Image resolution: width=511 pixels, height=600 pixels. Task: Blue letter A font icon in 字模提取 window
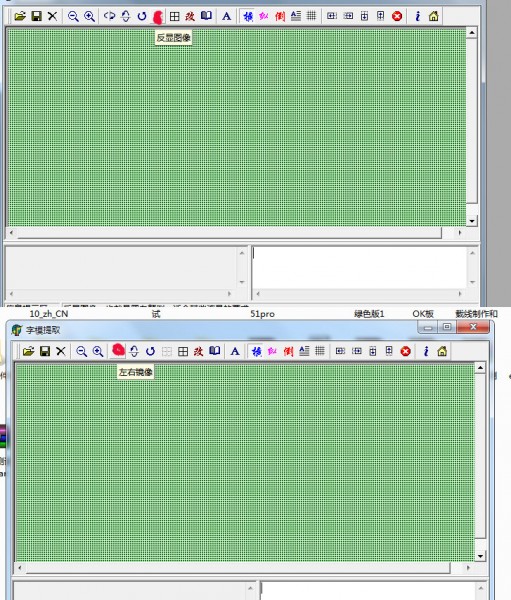[x=235, y=351]
